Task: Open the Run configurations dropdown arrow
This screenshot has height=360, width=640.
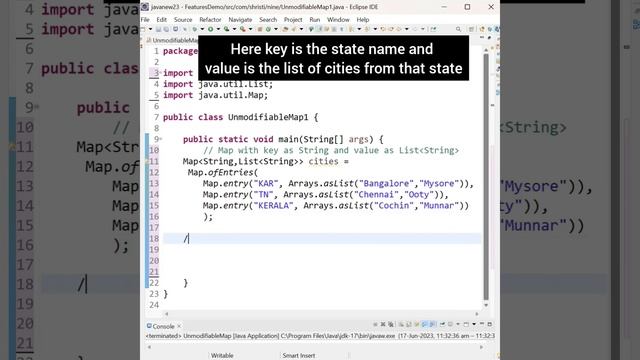Action: tap(218, 29)
